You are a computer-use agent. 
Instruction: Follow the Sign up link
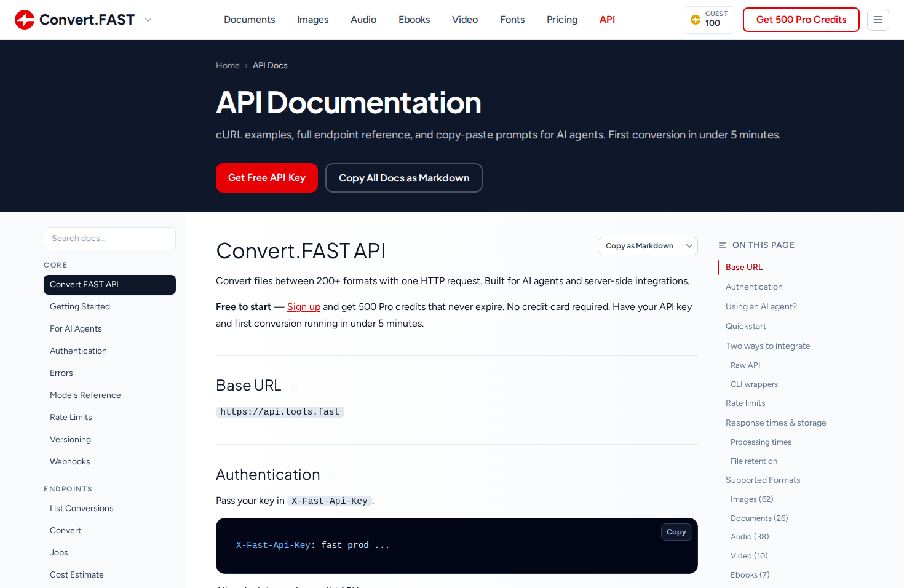click(304, 307)
